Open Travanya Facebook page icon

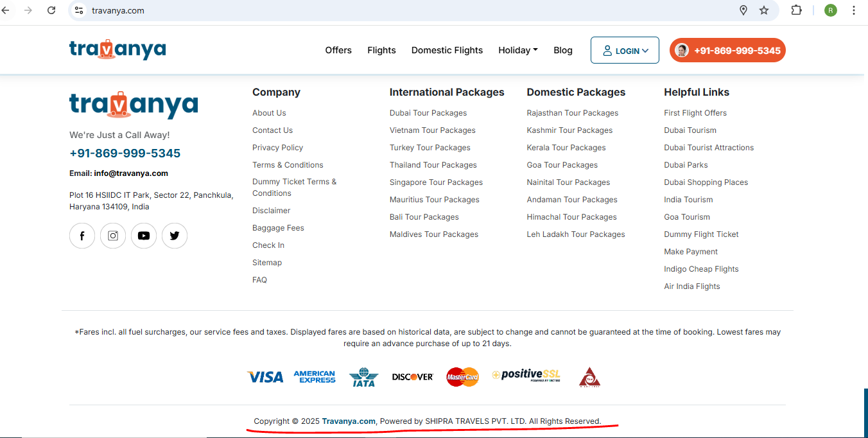[82, 236]
